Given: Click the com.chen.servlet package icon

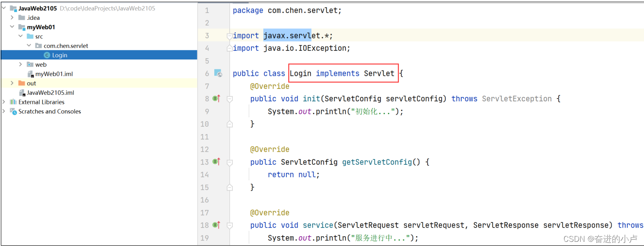Looking at the screenshot, I should (38, 46).
